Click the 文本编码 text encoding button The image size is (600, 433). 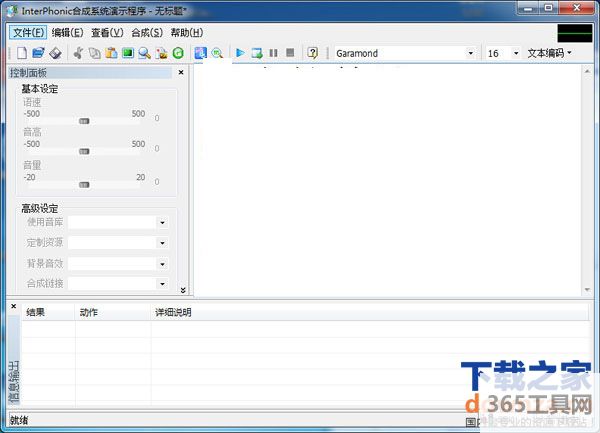[x=549, y=53]
